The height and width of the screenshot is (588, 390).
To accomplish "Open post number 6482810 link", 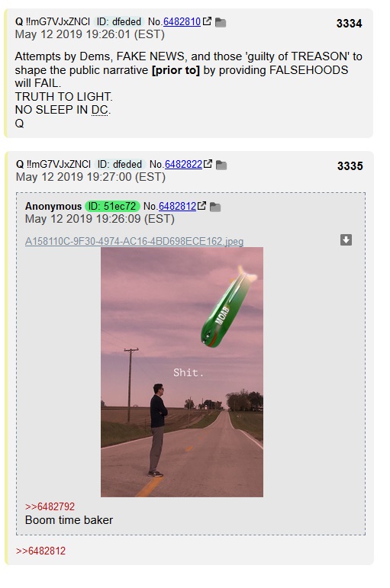I will [182, 22].
